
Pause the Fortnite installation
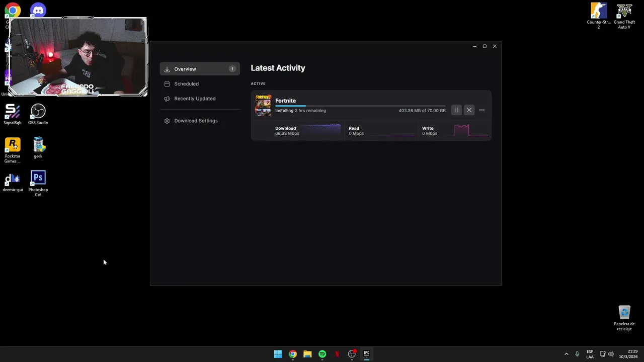(456, 110)
